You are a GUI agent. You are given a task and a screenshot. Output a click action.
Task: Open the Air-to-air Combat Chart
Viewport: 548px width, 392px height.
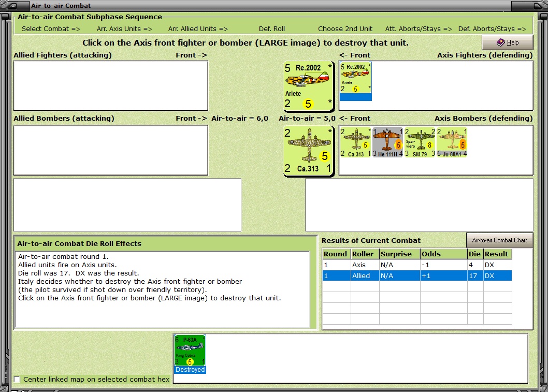499,240
